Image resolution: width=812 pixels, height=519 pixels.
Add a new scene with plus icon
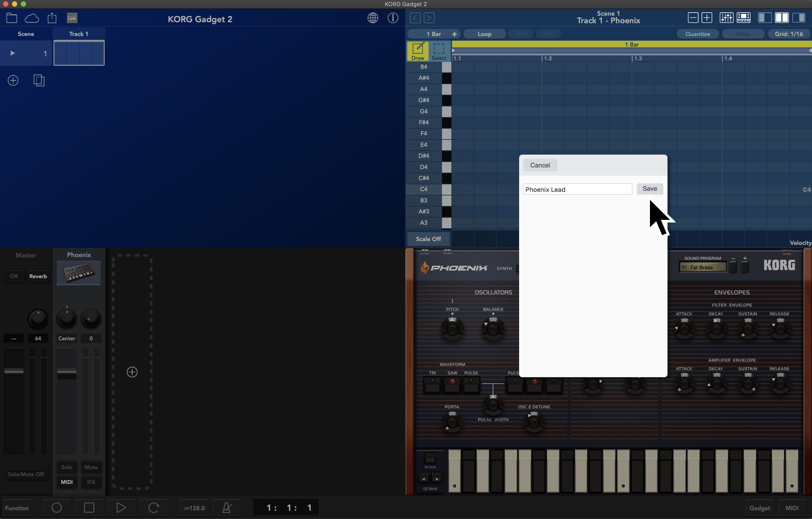pyautogui.click(x=13, y=80)
